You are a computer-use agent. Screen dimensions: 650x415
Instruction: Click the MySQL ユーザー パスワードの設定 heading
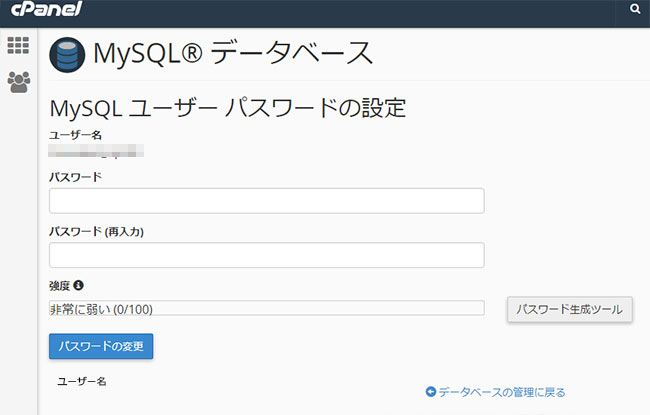(x=228, y=109)
